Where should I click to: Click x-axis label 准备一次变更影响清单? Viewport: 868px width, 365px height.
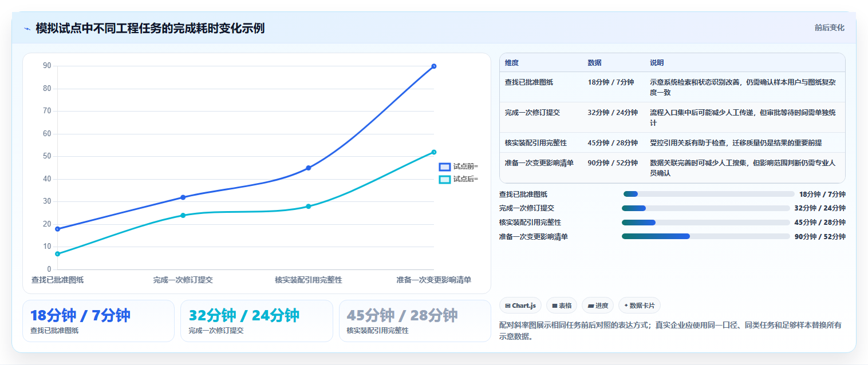click(434, 280)
